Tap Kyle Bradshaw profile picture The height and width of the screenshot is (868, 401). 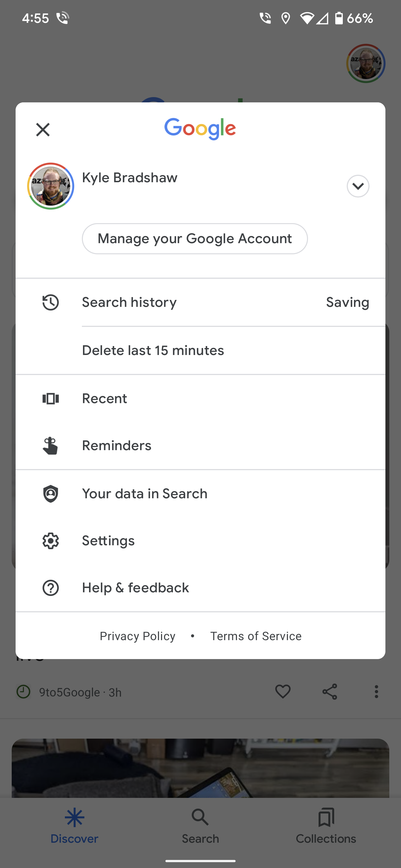click(51, 186)
